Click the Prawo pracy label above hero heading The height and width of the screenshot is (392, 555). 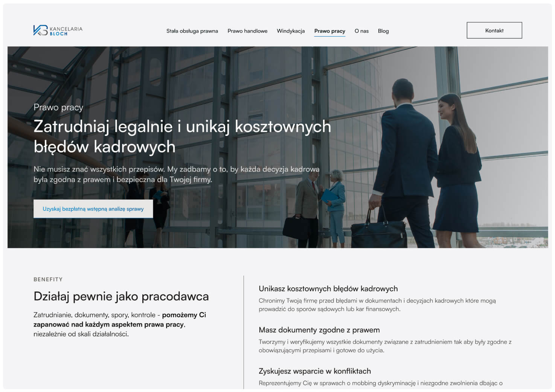pyautogui.click(x=58, y=107)
